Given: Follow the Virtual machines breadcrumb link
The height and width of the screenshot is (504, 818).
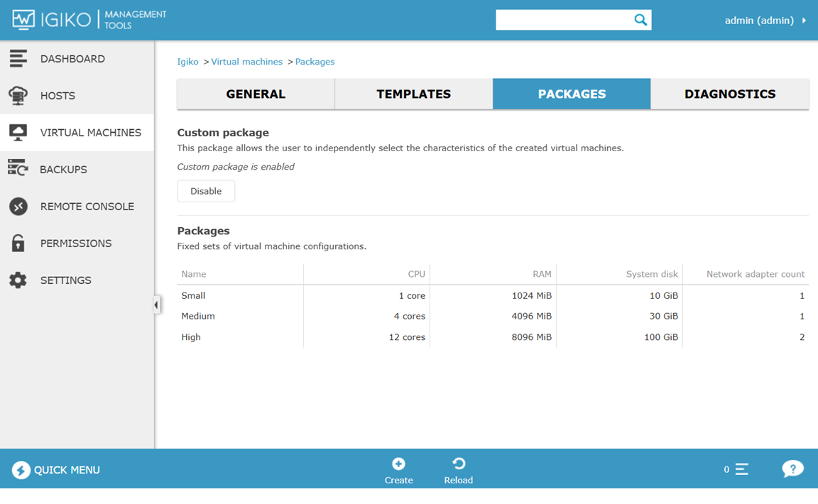Looking at the screenshot, I should click(246, 62).
